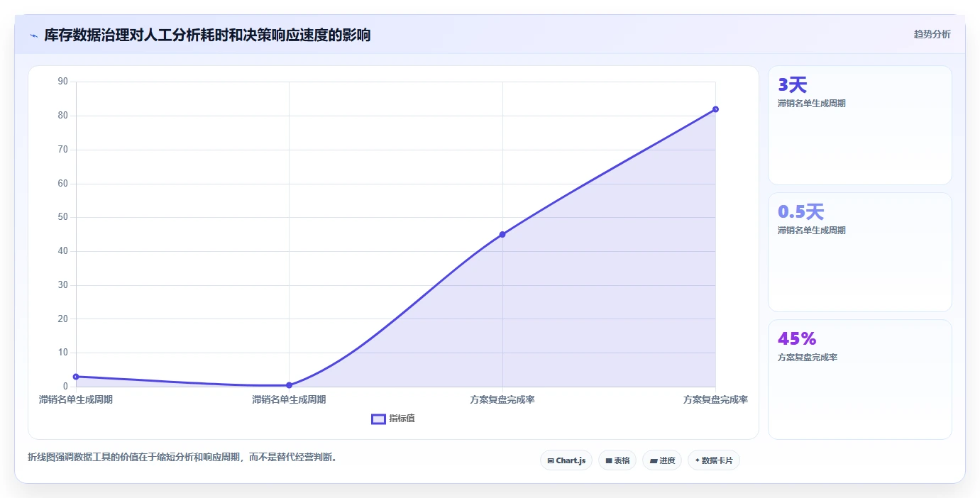Click the chart data point at value 82
The image size is (980, 498).
point(715,109)
